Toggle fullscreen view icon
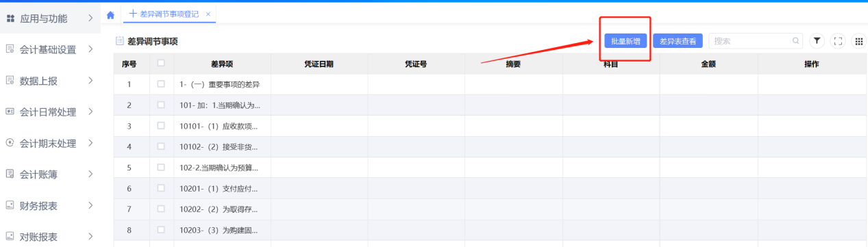The width and height of the screenshot is (868, 247). [837, 41]
